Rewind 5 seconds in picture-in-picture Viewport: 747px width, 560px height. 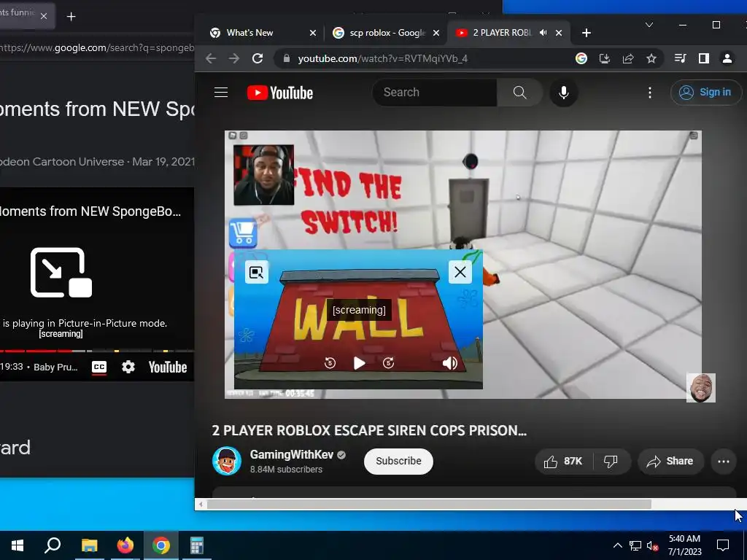330,363
